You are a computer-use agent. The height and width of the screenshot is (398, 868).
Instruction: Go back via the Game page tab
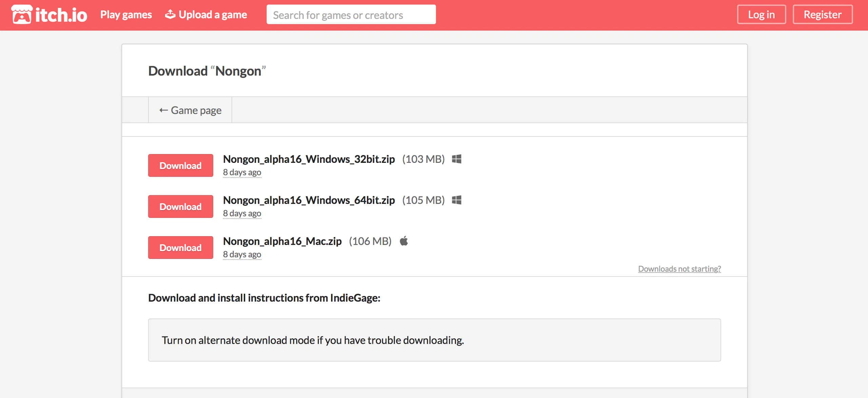tap(190, 110)
